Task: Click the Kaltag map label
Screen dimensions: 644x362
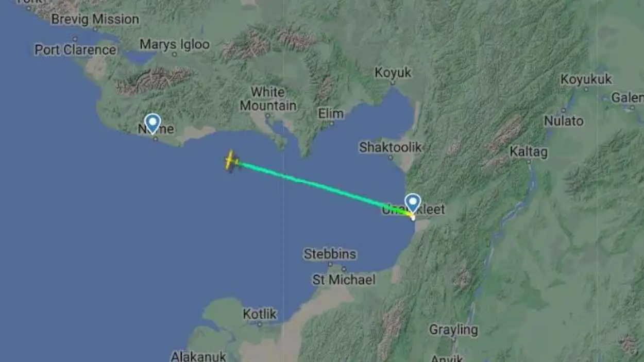Action: pyautogui.click(x=529, y=152)
